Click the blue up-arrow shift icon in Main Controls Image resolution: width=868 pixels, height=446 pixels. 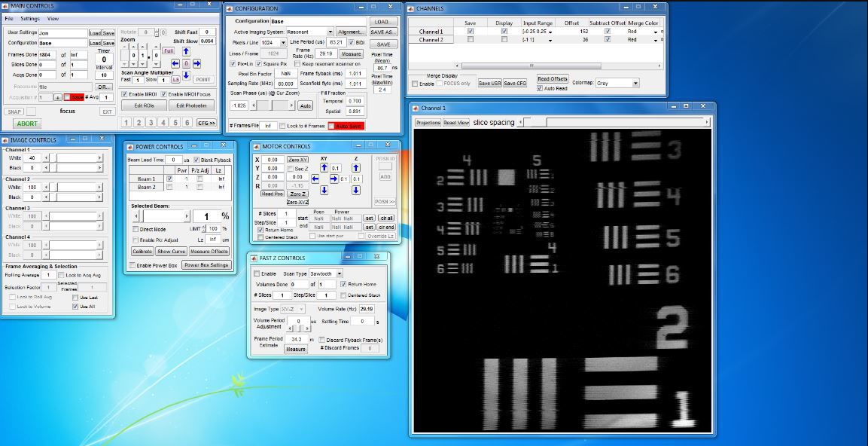pos(187,51)
